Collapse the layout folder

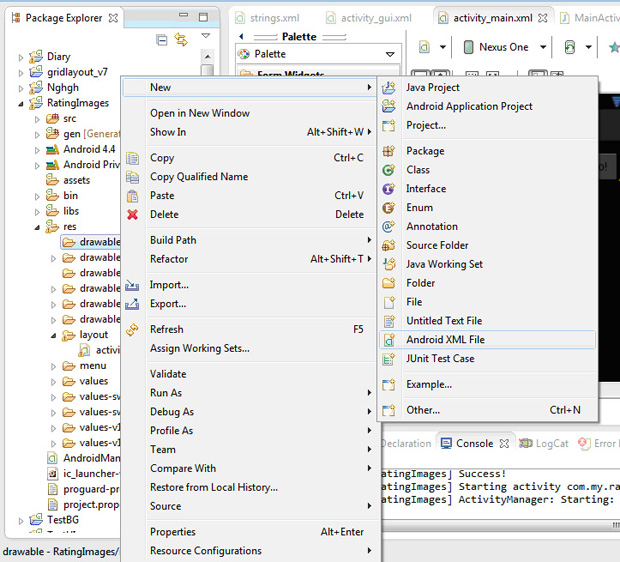[53, 336]
